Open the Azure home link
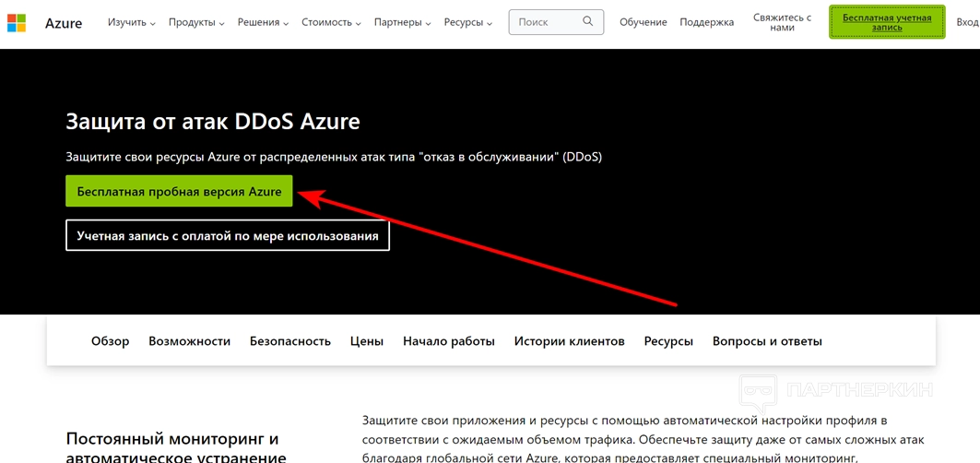Screen dimensions: 980x463 pos(64,22)
